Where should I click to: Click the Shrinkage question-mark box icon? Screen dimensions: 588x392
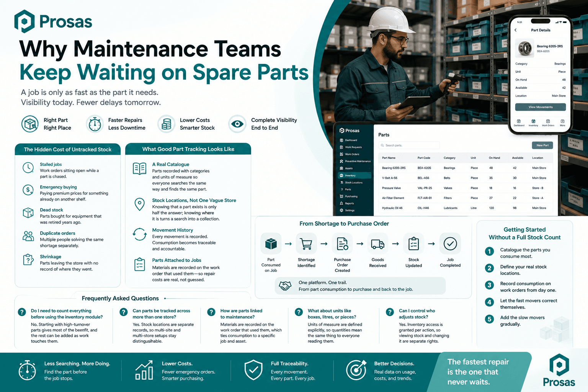(x=28, y=260)
